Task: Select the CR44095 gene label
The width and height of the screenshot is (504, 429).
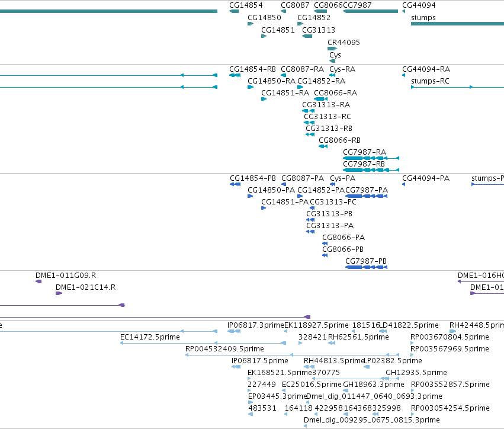Action: 344,43
